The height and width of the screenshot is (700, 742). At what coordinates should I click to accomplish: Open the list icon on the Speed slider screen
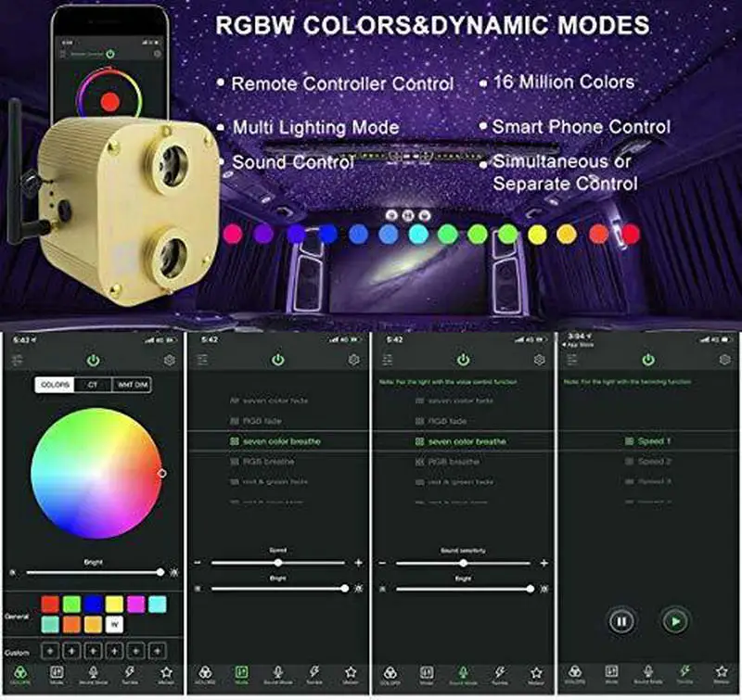(202, 360)
